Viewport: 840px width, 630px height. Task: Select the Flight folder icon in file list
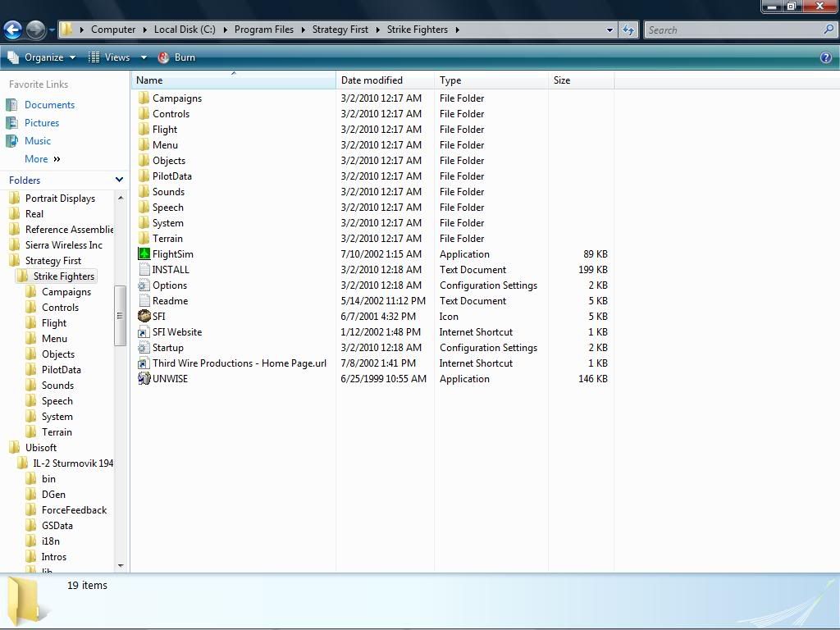144,129
